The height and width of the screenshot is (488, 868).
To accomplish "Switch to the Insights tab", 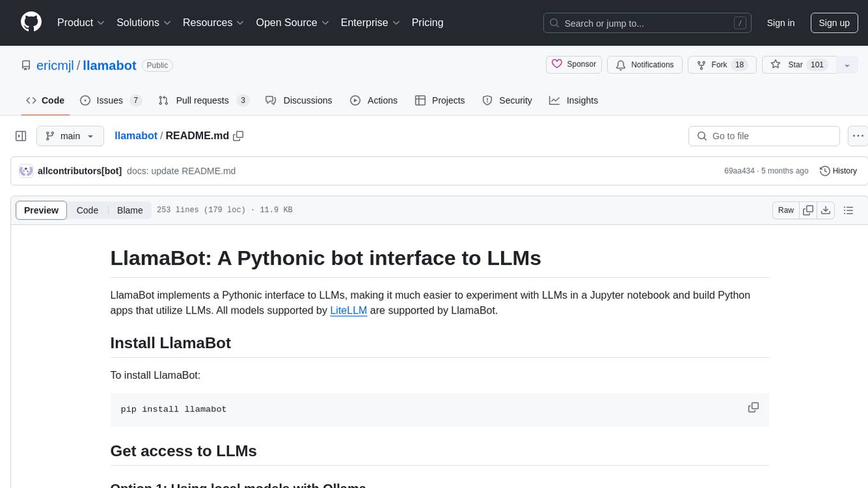I will [x=574, y=100].
